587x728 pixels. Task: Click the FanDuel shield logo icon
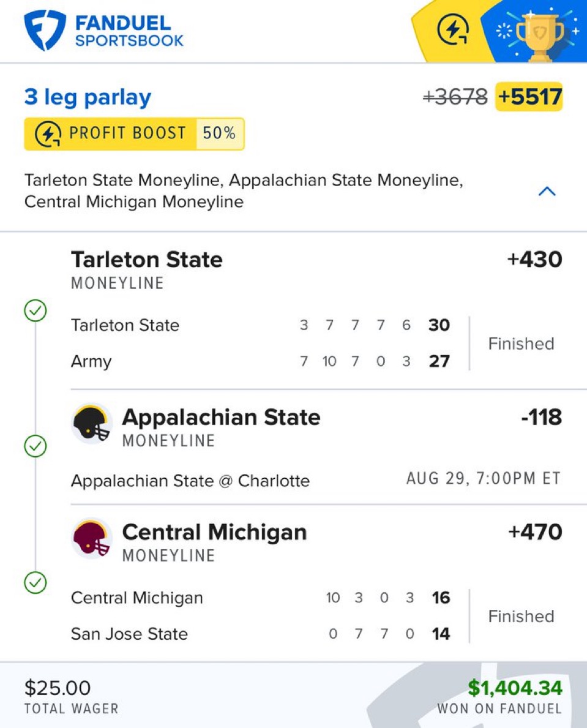tap(45, 30)
